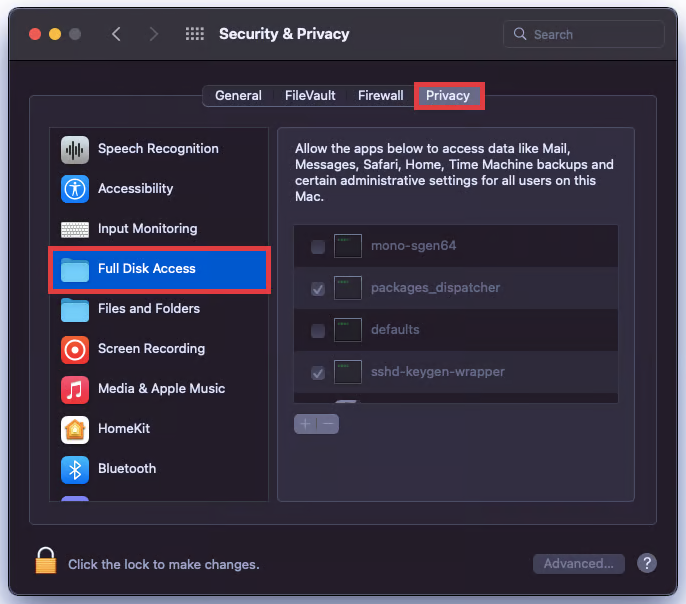The width and height of the screenshot is (686, 604).
Task: Enable the mono-sgen64 checkbox
Action: (318, 247)
